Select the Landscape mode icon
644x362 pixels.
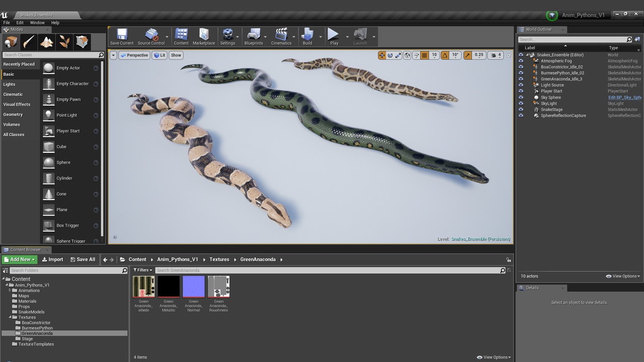[47, 42]
